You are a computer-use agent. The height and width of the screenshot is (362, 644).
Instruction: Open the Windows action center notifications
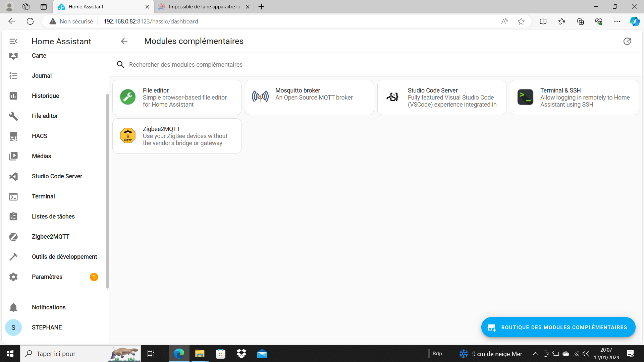point(630,354)
